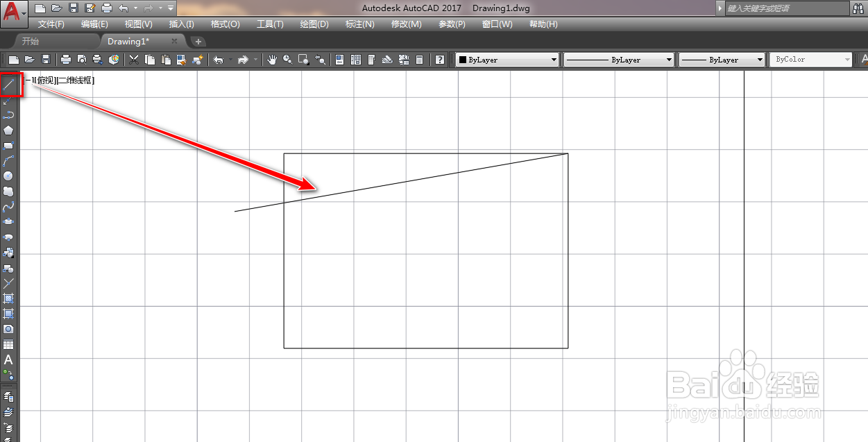Open the 插入(I) menu
Image resolution: width=868 pixels, height=442 pixels.
pyautogui.click(x=182, y=24)
